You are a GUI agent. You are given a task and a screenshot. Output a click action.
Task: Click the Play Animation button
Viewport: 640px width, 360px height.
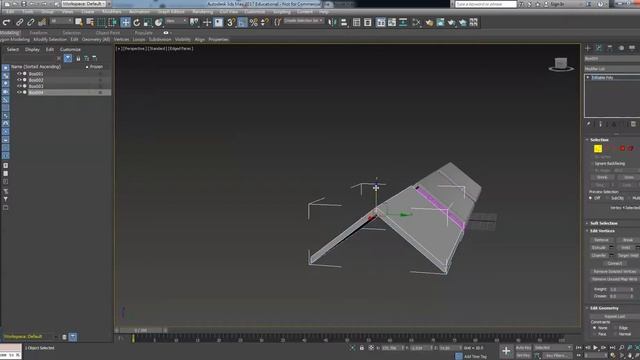(x=595, y=348)
